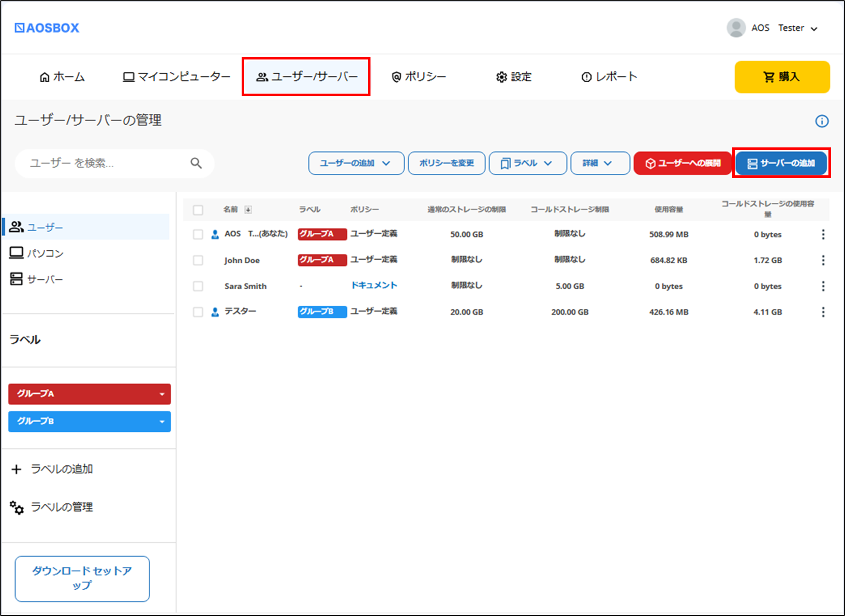Image resolution: width=845 pixels, height=616 pixels.
Task: Click the ダウンロード セットアップ button
Action: pos(82,579)
